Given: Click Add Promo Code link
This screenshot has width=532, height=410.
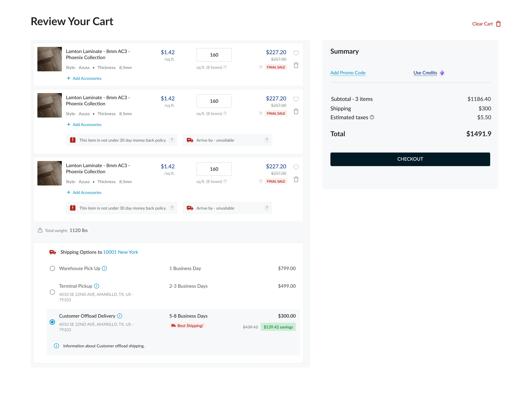Looking at the screenshot, I should tap(348, 73).
